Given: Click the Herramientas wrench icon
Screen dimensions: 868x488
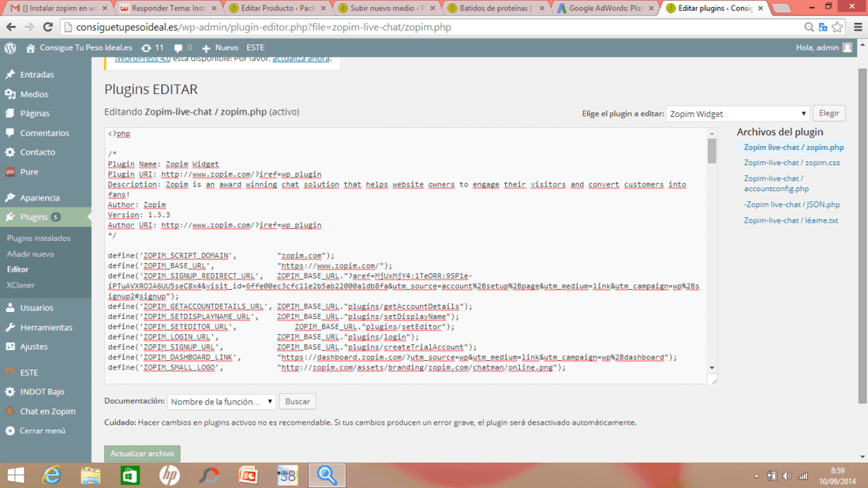Looking at the screenshot, I should tap(10, 328).
